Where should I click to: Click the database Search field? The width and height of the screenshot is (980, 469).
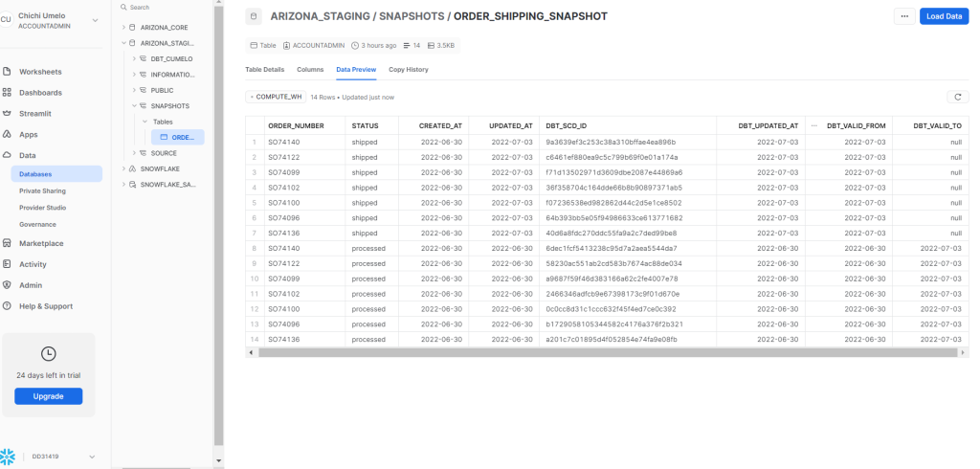tap(163, 7)
